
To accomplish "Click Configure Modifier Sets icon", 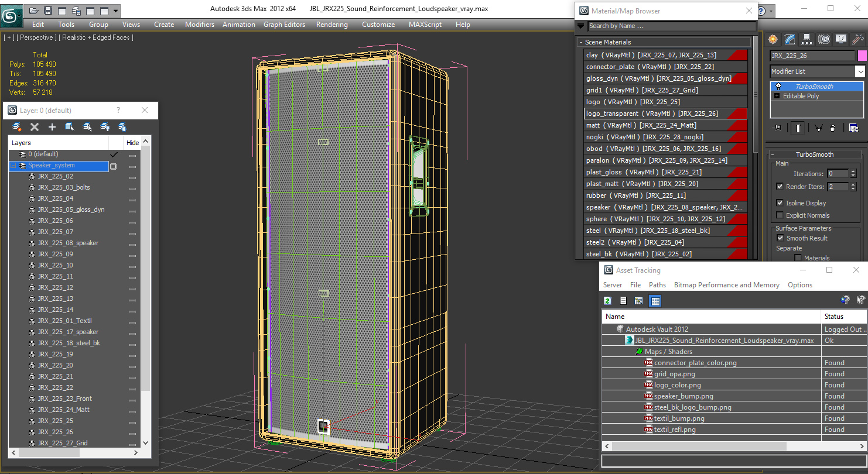I will click(x=853, y=128).
